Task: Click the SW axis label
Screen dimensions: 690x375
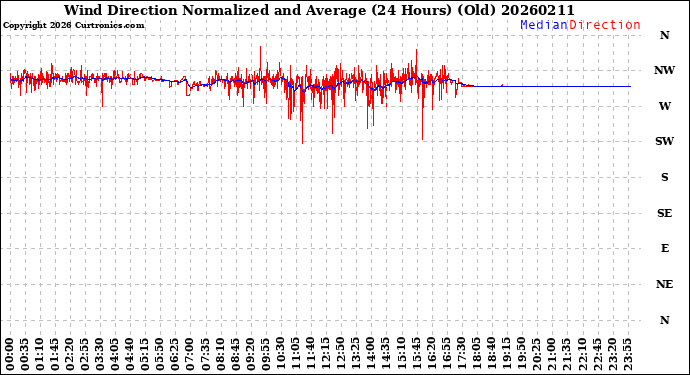Action: (664, 141)
